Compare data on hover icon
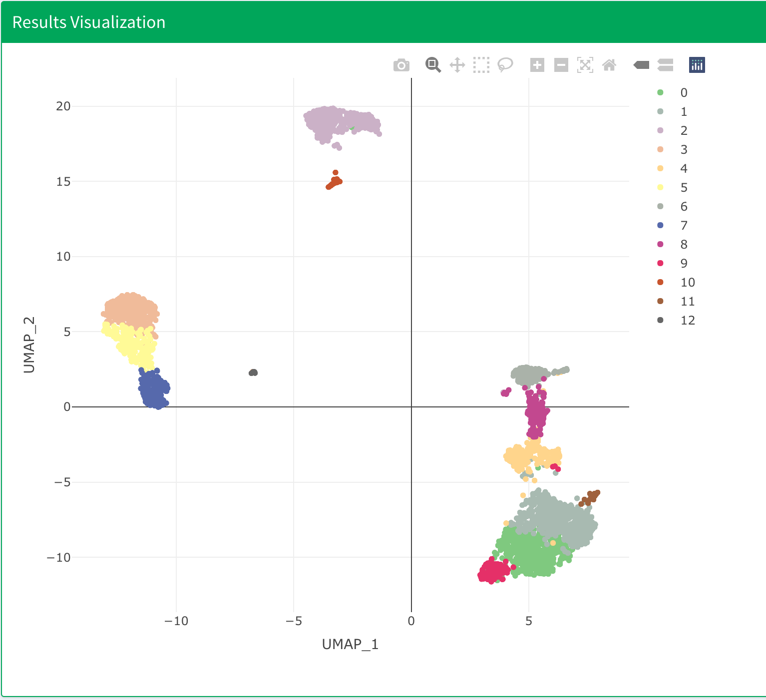Viewport: 766px width, 700px height. [x=666, y=65]
